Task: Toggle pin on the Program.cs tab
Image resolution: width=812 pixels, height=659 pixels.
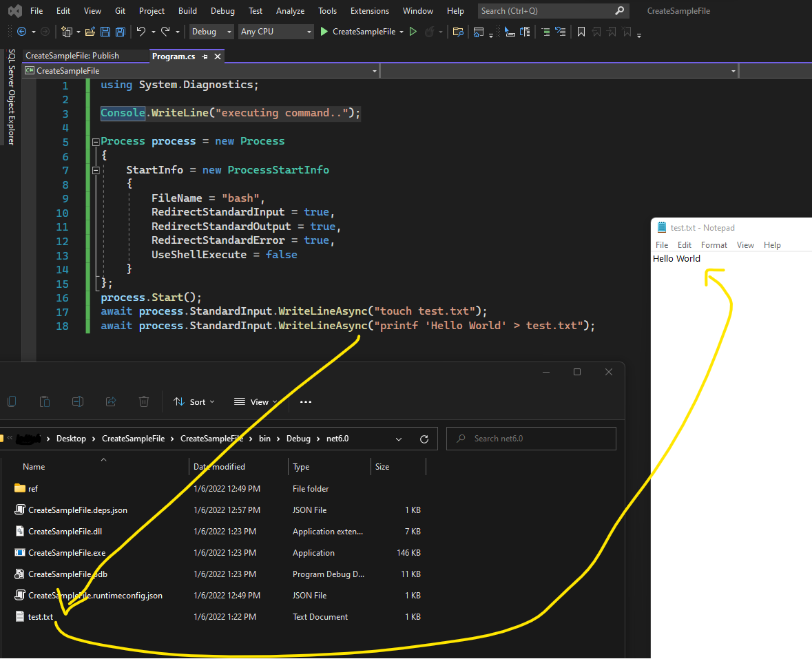Action: pyautogui.click(x=205, y=56)
